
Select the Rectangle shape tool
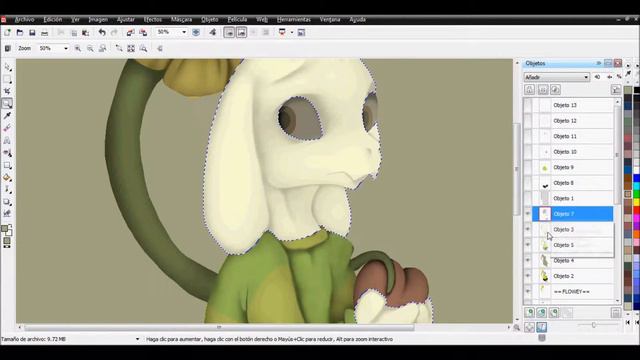click(x=7, y=165)
